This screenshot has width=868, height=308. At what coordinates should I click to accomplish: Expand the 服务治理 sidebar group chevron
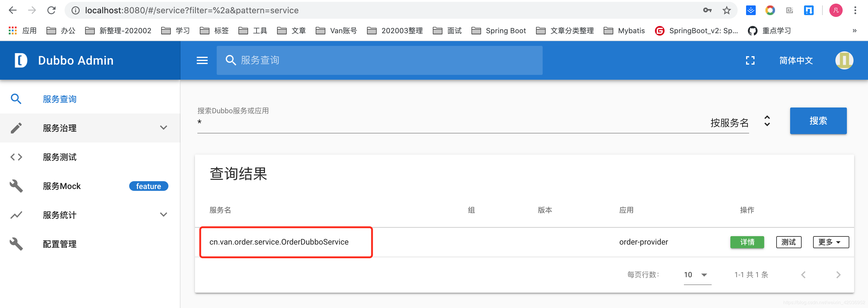click(x=163, y=128)
